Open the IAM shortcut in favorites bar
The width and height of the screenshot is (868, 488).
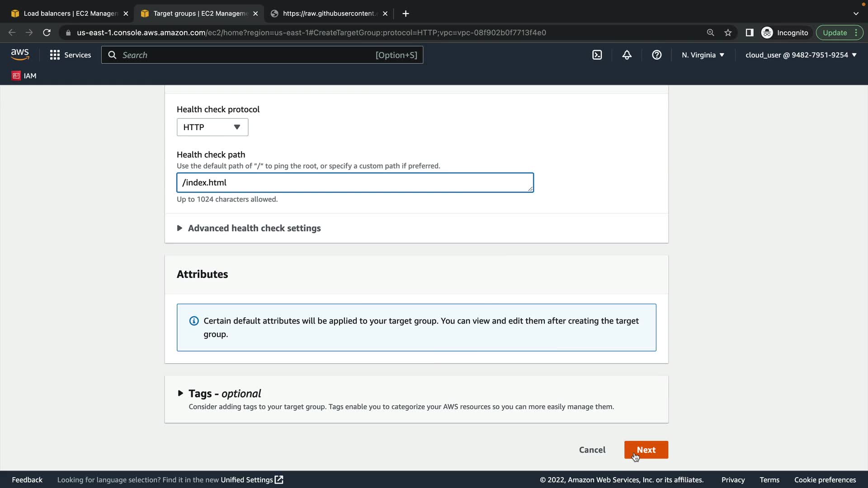24,75
